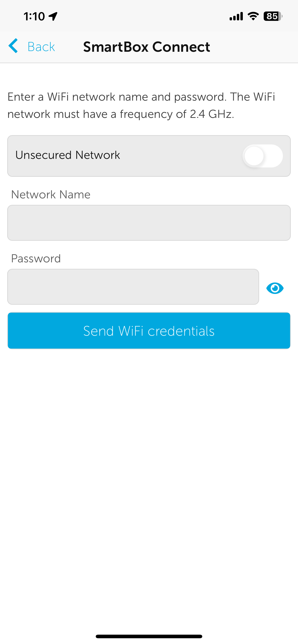Focus the Password input field

(133, 287)
